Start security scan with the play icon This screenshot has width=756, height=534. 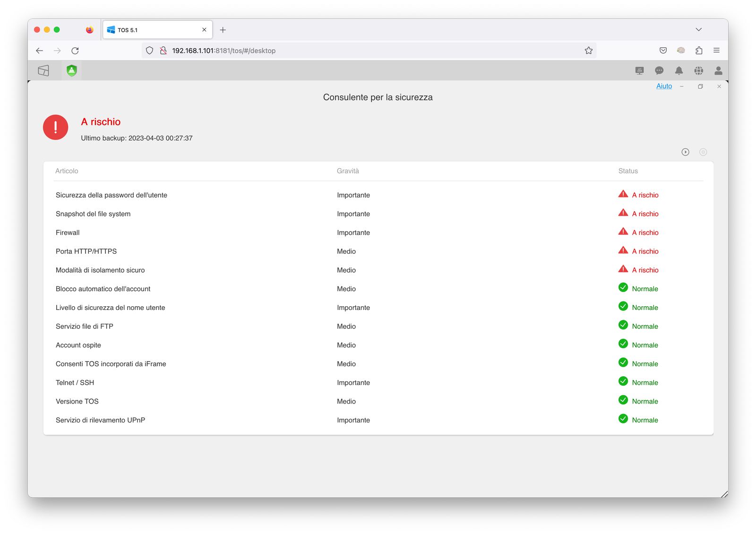685,152
